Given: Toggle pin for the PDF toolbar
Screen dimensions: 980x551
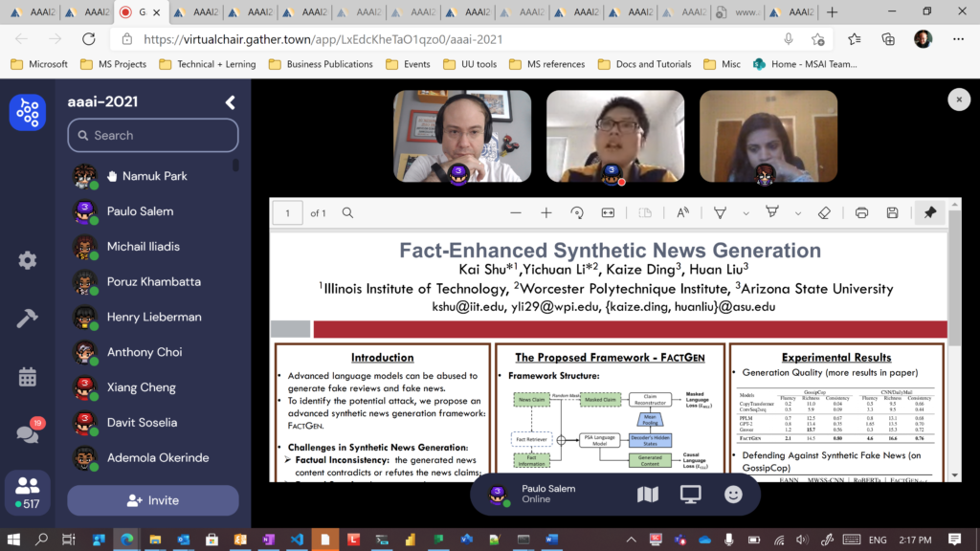Looking at the screenshot, I should pyautogui.click(x=930, y=213).
